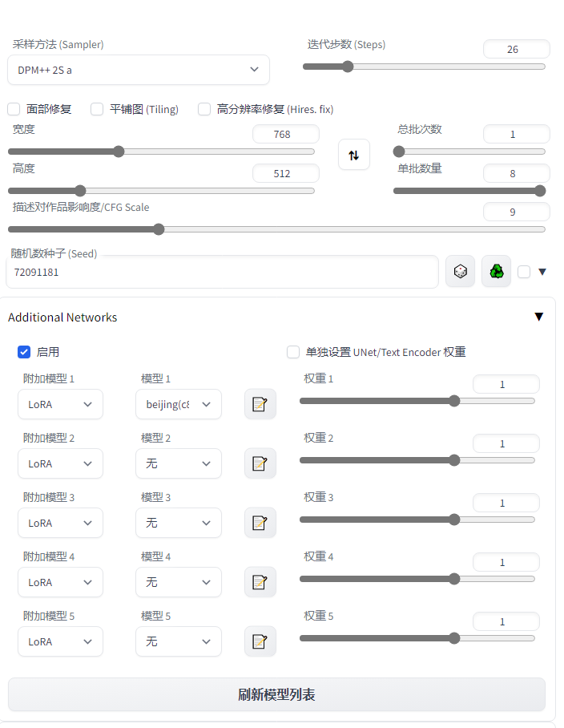564x728 pixels.
Task: Check 单独设置 UNet/Text Encoder 权重
Action: pos(293,352)
